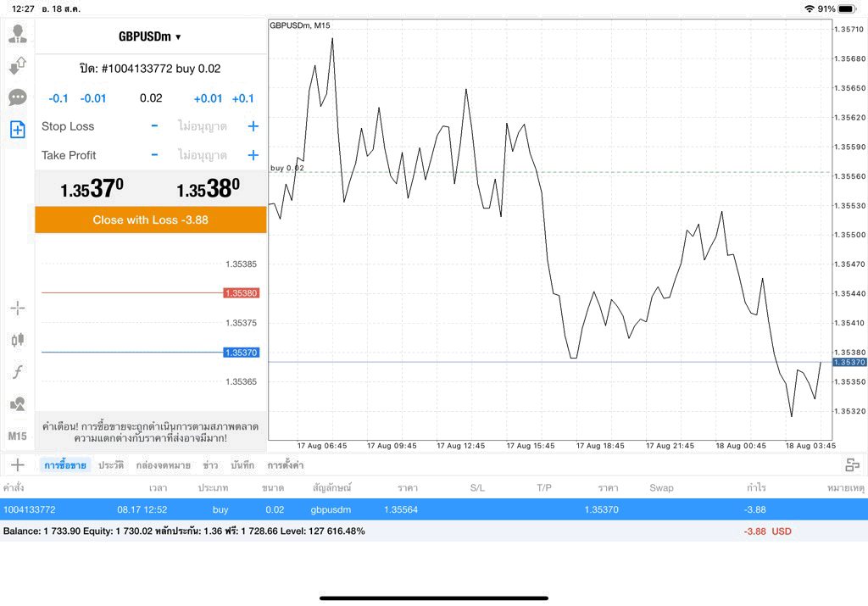868x606 pixels.
Task: Open the chat messages bubble icon
Action: (18, 98)
